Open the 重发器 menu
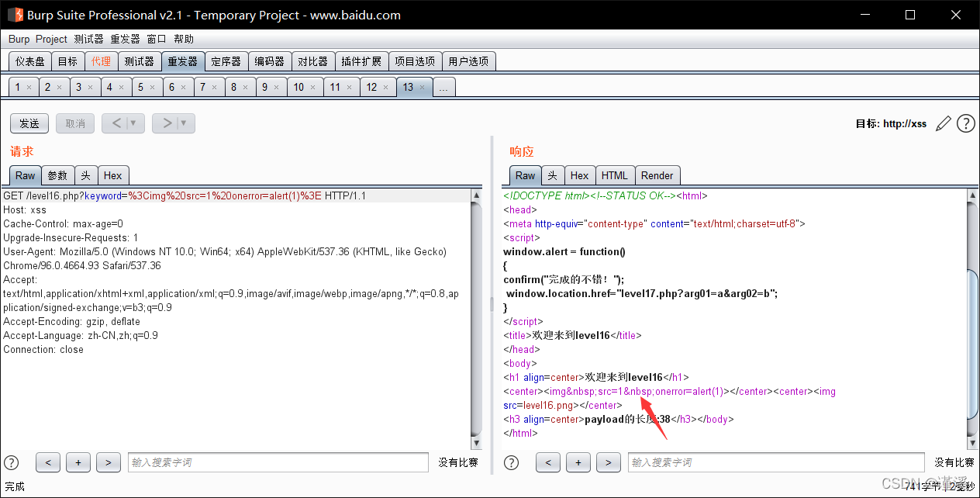Screen dimensions: 980x498 (x=125, y=39)
